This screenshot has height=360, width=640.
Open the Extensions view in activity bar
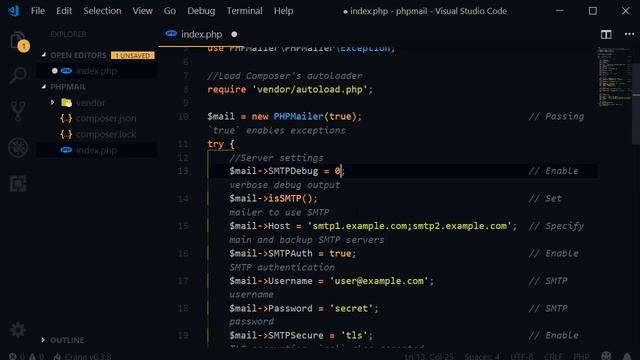click(x=18, y=184)
